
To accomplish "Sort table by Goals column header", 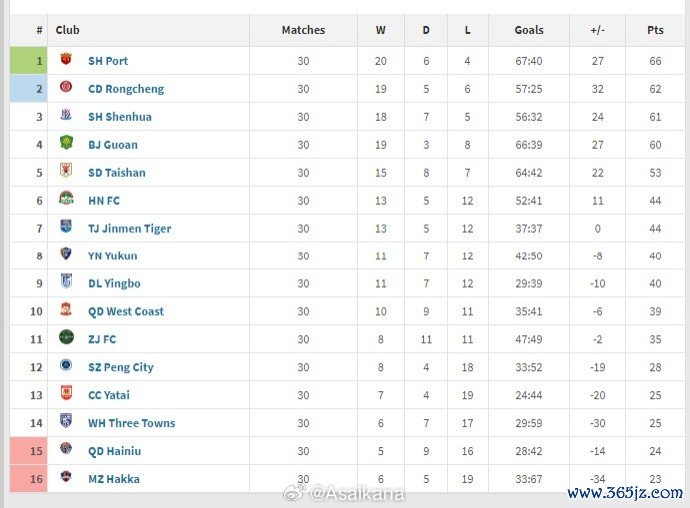I will (529, 30).
